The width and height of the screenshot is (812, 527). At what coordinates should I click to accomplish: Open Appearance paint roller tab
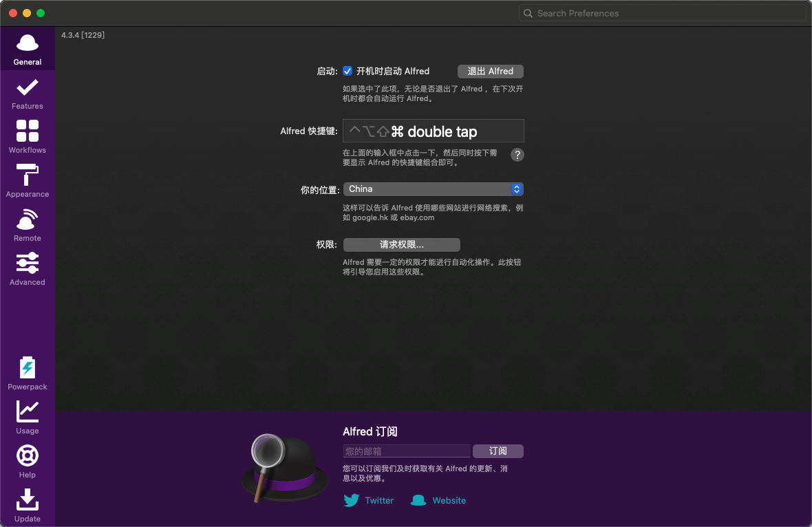coord(28,181)
